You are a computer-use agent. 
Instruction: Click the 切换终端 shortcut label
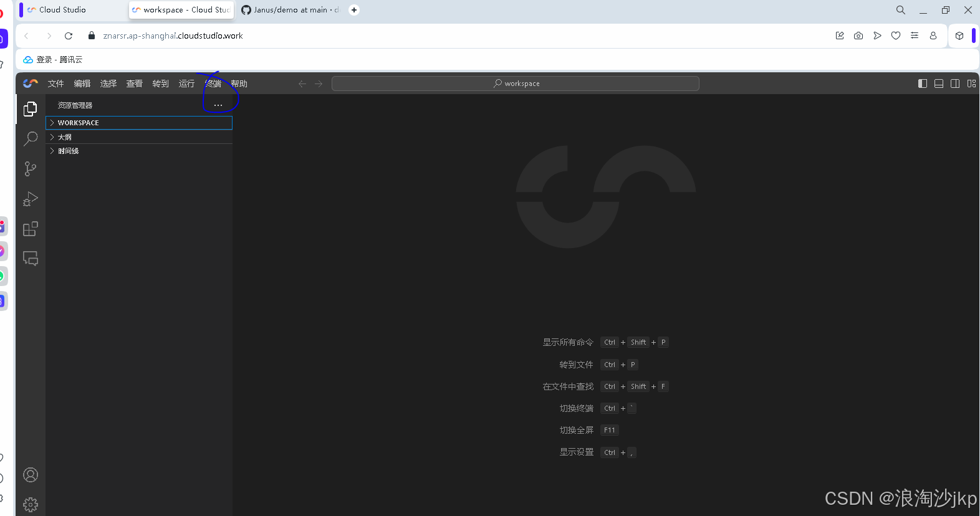pyautogui.click(x=577, y=408)
